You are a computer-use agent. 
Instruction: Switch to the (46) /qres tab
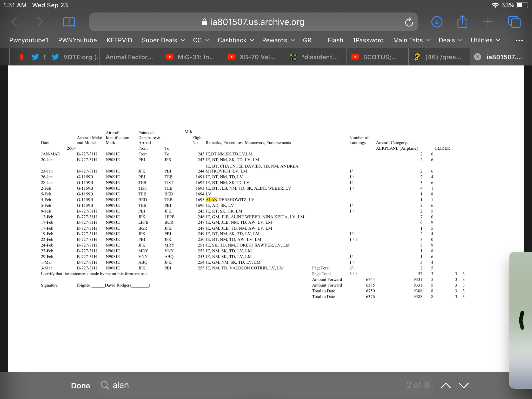pos(439,57)
